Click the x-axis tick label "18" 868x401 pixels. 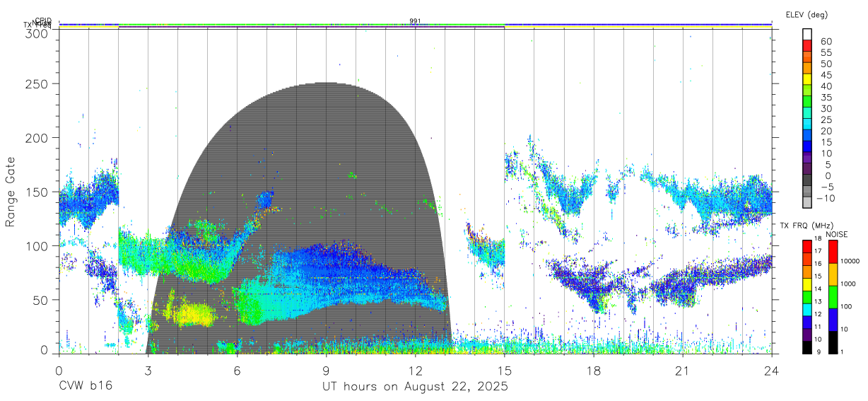tap(593, 371)
